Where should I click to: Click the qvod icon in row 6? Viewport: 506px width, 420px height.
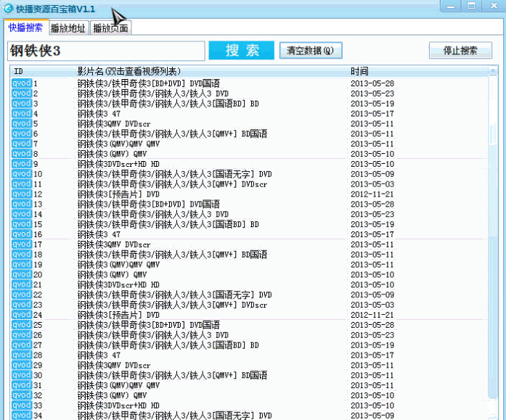(22, 133)
